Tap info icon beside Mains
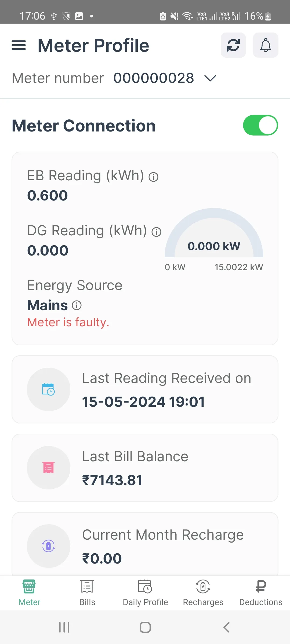Viewport: 290px width, 644px height. click(x=77, y=305)
